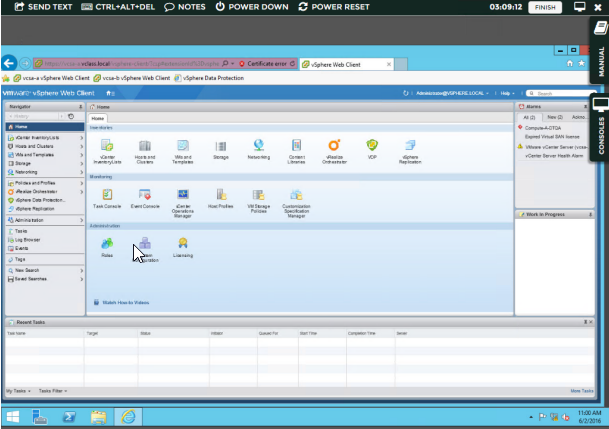The image size is (609, 429).
Task: Click browser favorites star icon
Action: point(581,63)
